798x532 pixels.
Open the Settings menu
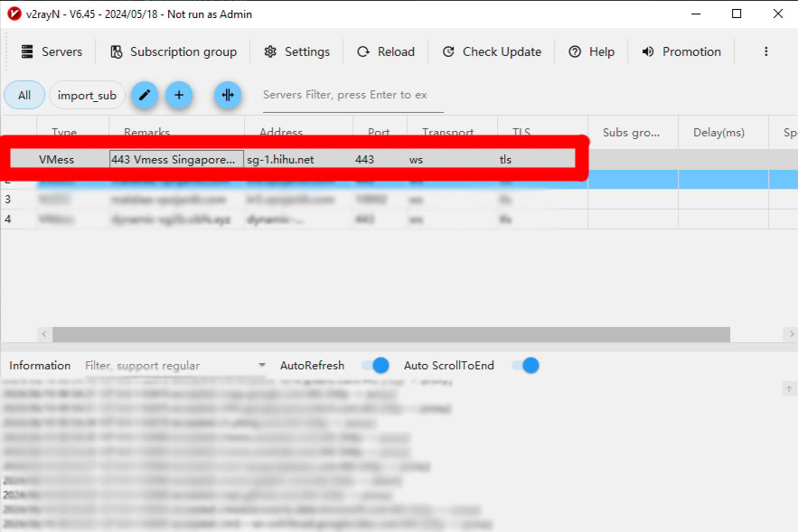tap(297, 51)
